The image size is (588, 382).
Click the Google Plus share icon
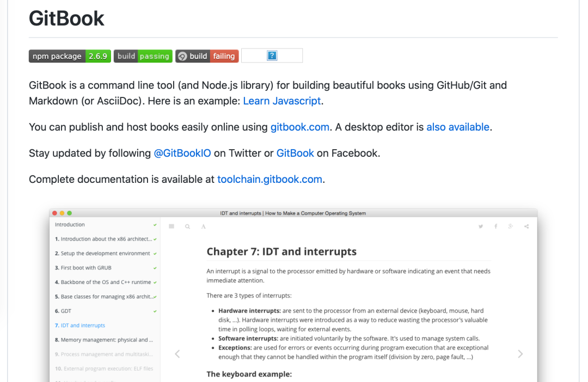click(511, 226)
